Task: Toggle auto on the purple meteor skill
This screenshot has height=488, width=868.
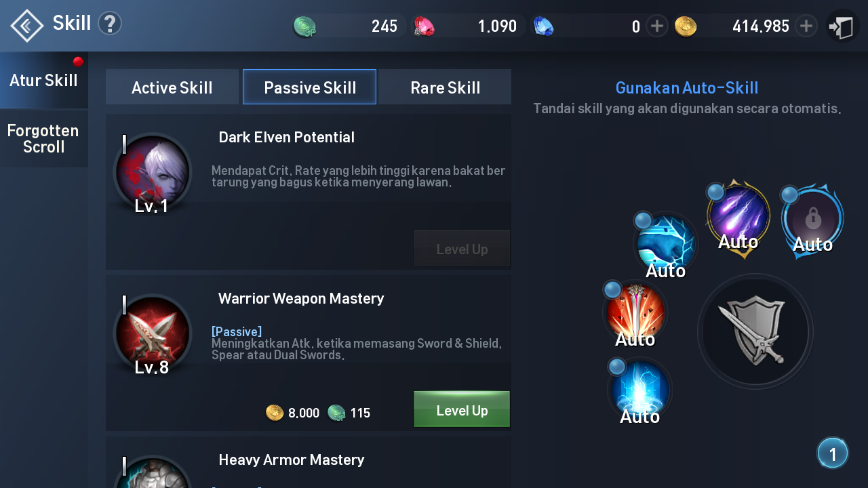Action: click(738, 216)
